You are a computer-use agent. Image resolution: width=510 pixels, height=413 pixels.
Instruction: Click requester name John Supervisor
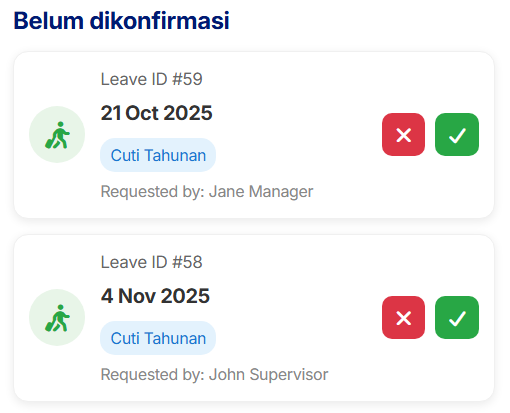pyautogui.click(x=268, y=374)
